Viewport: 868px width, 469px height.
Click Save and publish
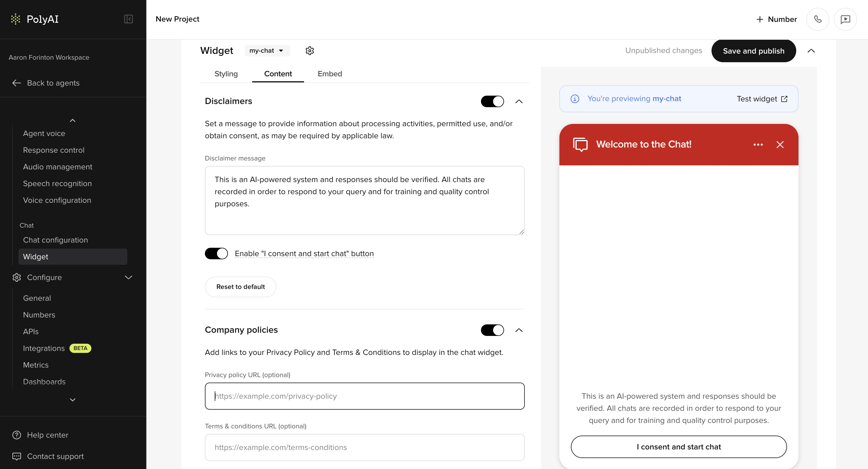pyautogui.click(x=753, y=51)
